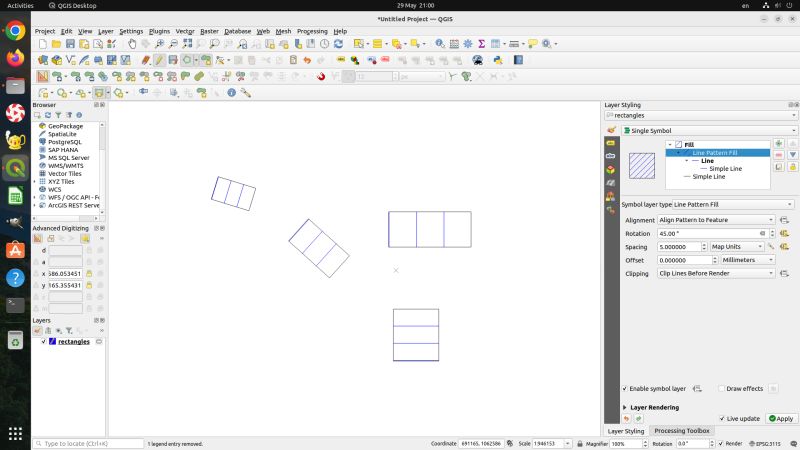The height and width of the screenshot is (450, 800).
Task: Open a project using the folder icon
Action: (56, 44)
